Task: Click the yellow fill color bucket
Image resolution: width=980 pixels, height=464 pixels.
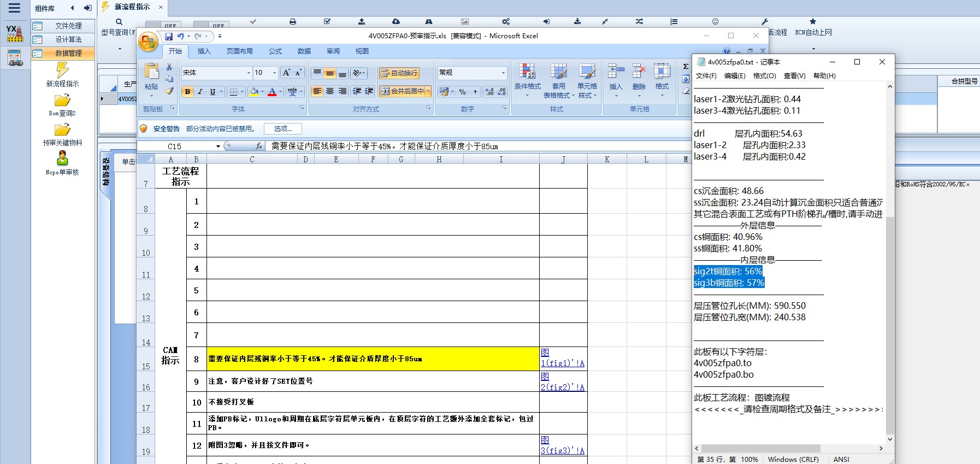Action: pos(254,92)
